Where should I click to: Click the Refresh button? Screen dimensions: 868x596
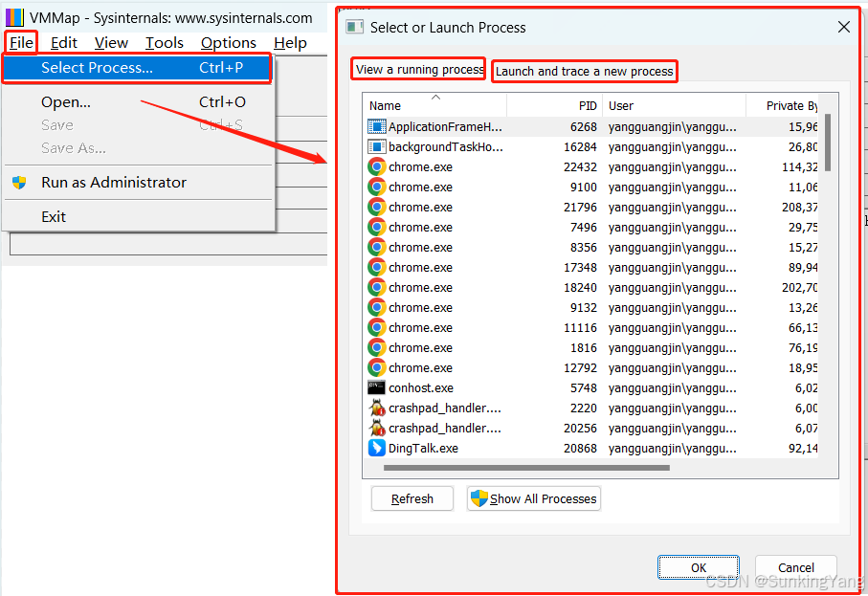click(x=412, y=498)
